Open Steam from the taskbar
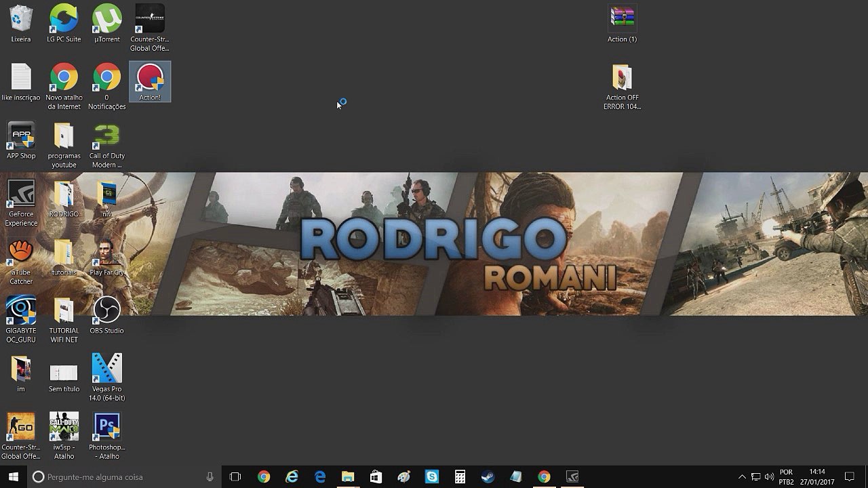Image resolution: width=868 pixels, height=488 pixels. coord(488,476)
